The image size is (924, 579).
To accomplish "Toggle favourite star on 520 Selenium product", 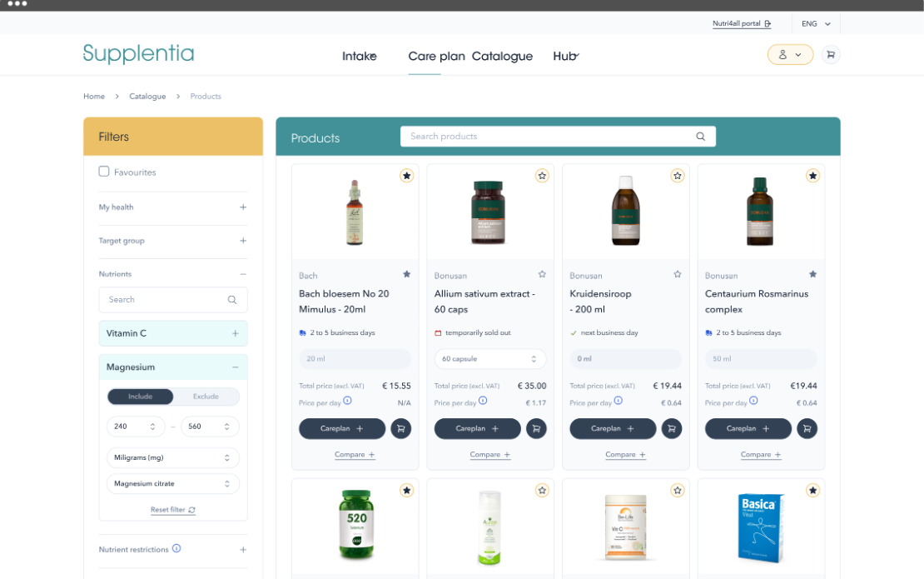I will pos(406,491).
